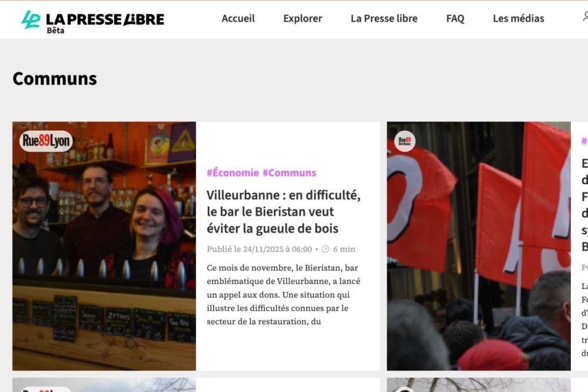Open the Villeurbanne Bieristan article headline
Image resolution: width=588 pixels, height=392 pixels.
(283, 212)
